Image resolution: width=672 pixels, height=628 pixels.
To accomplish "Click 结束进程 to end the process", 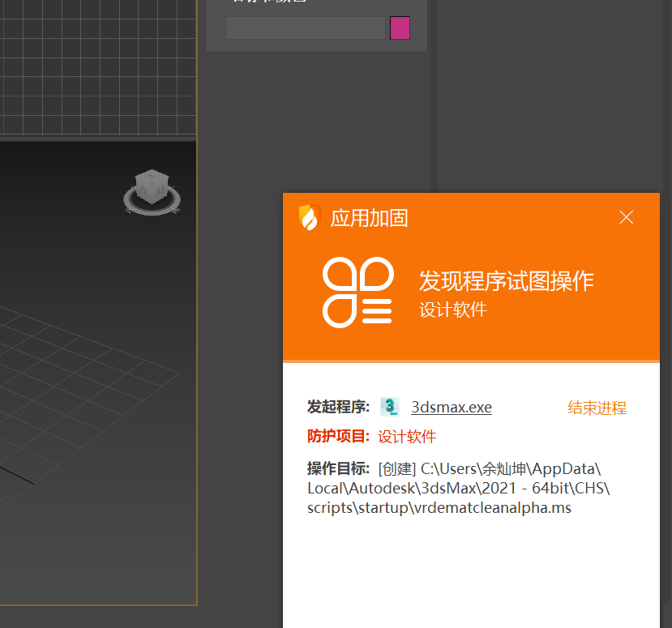I will pyautogui.click(x=597, y=408).
